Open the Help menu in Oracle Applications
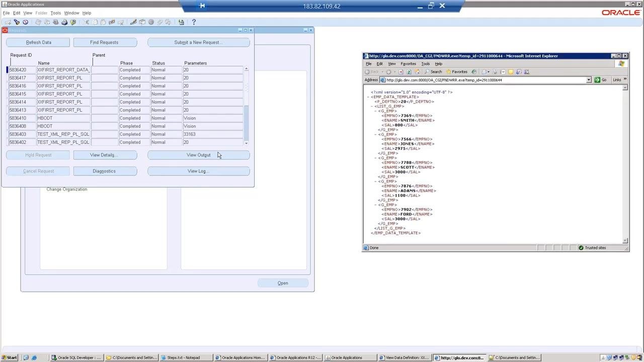 87,13
